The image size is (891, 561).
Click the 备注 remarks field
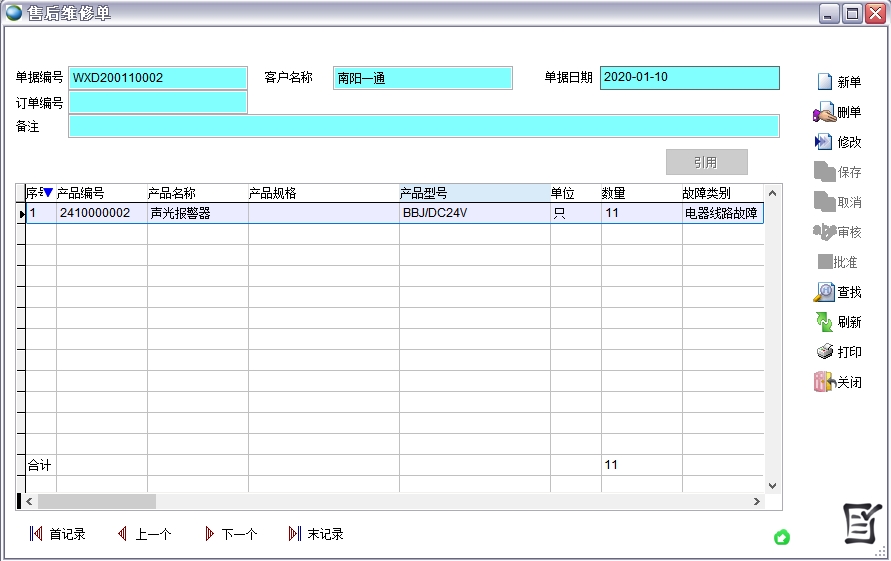(423, 126)
